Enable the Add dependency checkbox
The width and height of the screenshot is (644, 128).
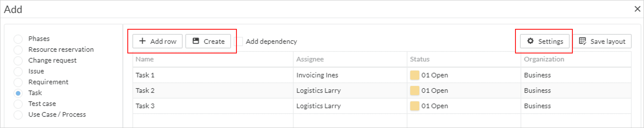tap(239, 41)
